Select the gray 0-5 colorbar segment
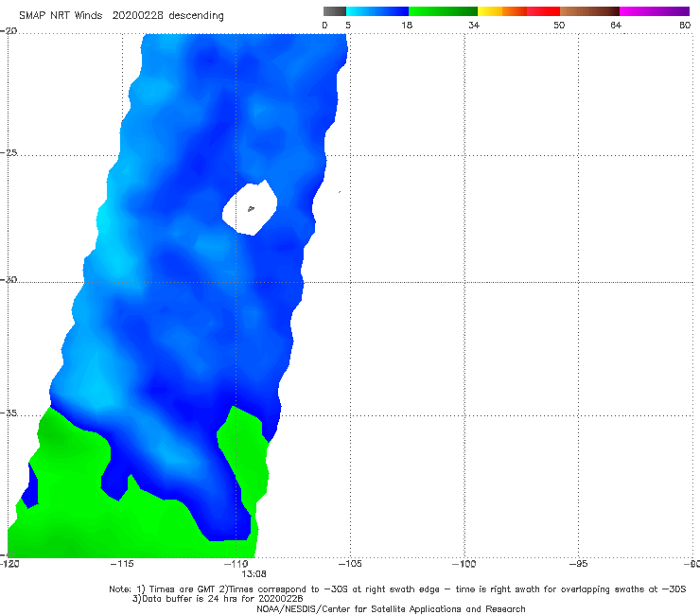The height and width of the screenshot is (615, 700). pyautogui.click(x=335, y=11)
